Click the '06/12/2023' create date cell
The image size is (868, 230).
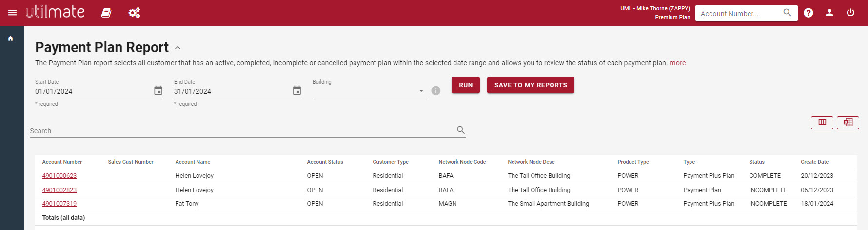817,190
